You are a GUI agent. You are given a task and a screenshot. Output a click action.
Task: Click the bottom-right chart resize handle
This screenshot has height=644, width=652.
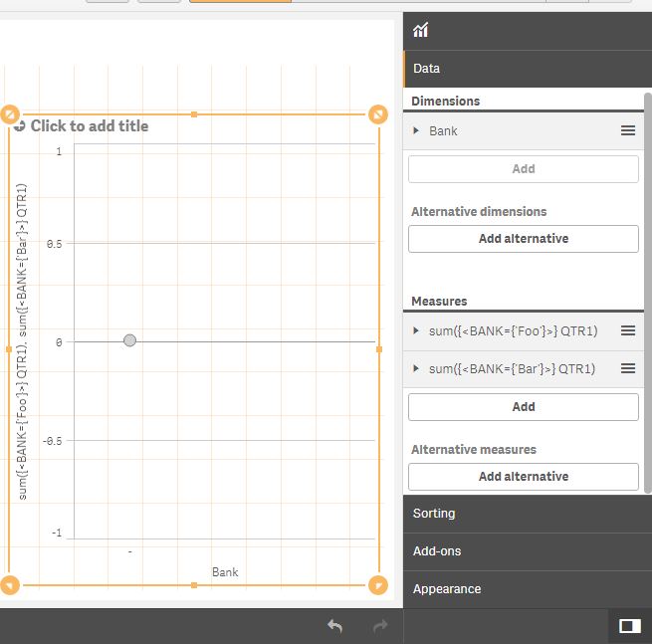point(378,585)
